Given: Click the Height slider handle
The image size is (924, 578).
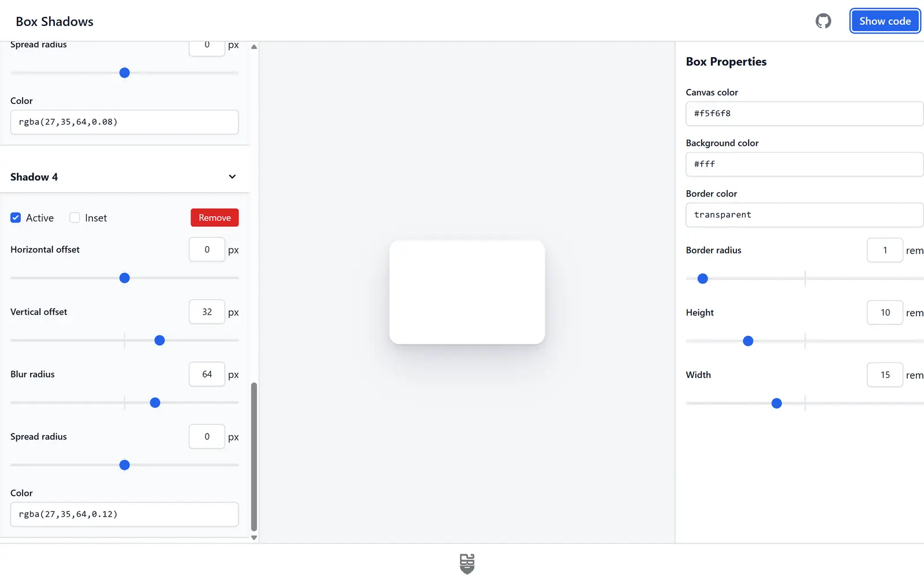Looking at the screenshot, I should pyautogui.click(x=748, y=341).
